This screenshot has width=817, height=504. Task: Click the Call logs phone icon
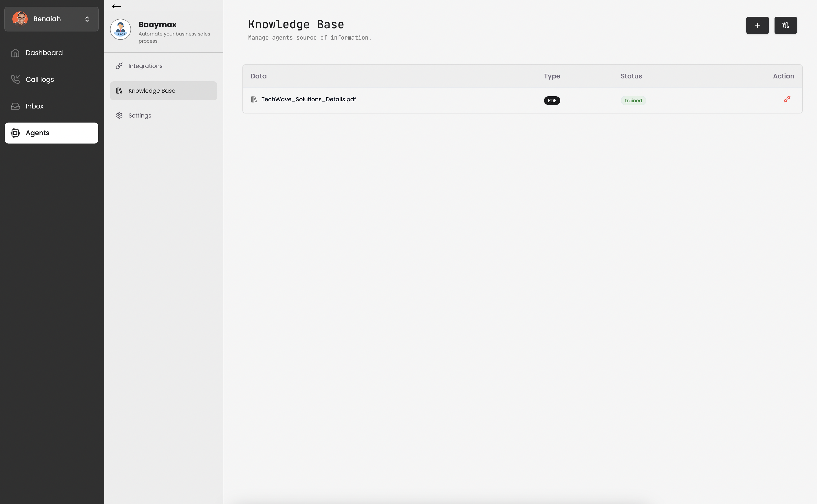pyautogui.click(x=15, y=79)
